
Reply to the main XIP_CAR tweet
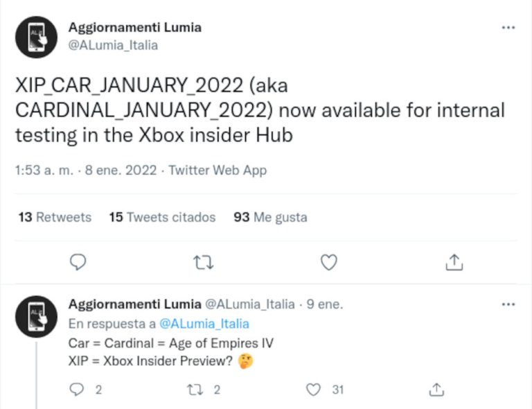[x=78, y=261]
